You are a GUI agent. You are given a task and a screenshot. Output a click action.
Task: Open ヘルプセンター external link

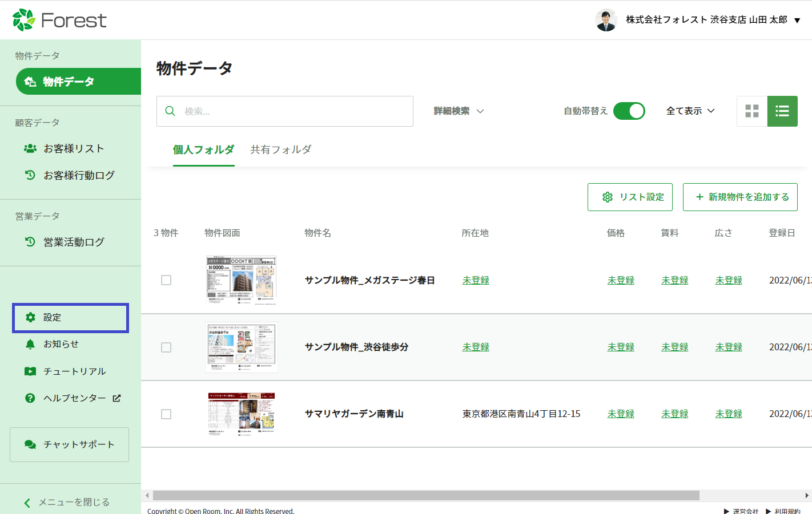(74, 398)
